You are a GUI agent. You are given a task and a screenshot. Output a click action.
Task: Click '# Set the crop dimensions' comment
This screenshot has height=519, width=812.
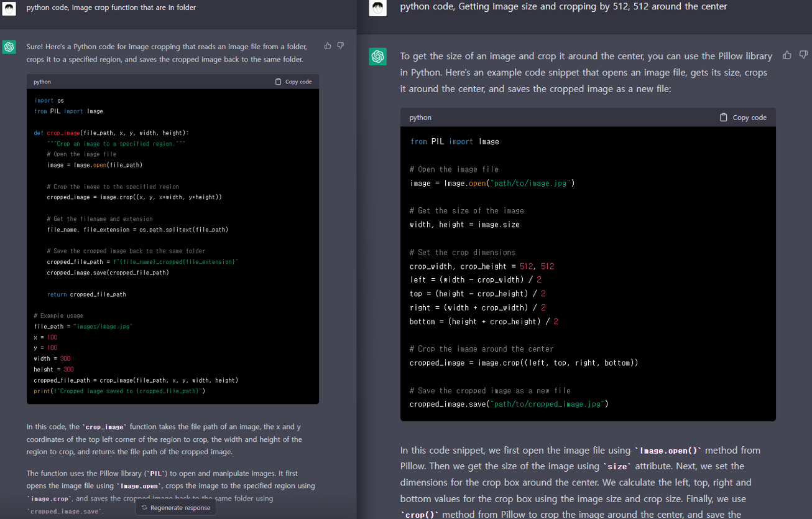tap(463, 253)
